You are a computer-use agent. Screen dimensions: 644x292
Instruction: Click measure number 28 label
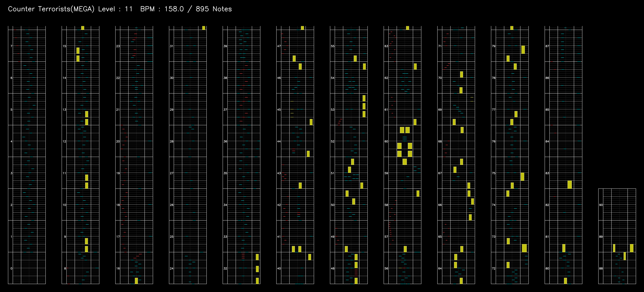(x=171, y=141)
